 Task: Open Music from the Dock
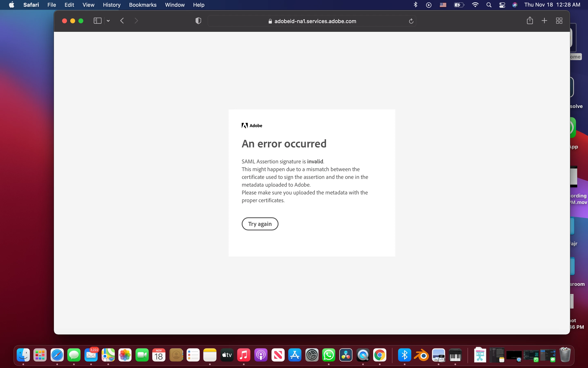point(244,355)
